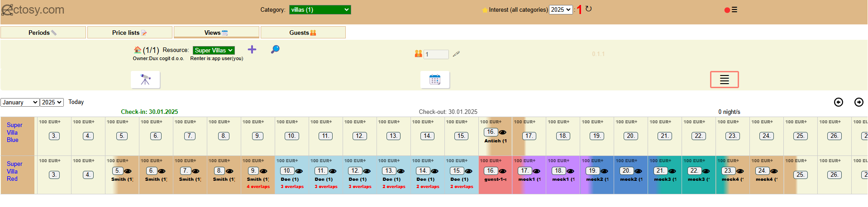Screen dimensions: 868x207
Task: Click the Today link
Action: (76, 102)
